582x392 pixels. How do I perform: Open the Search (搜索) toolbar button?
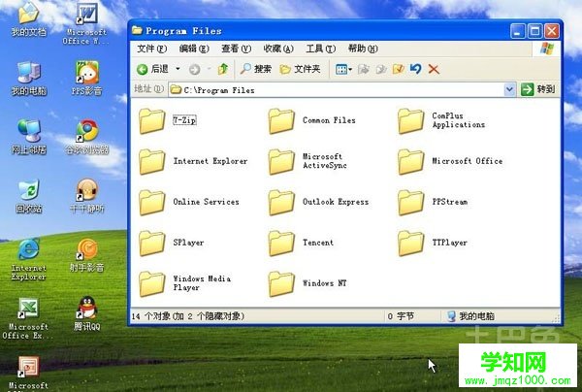(256, 69)
